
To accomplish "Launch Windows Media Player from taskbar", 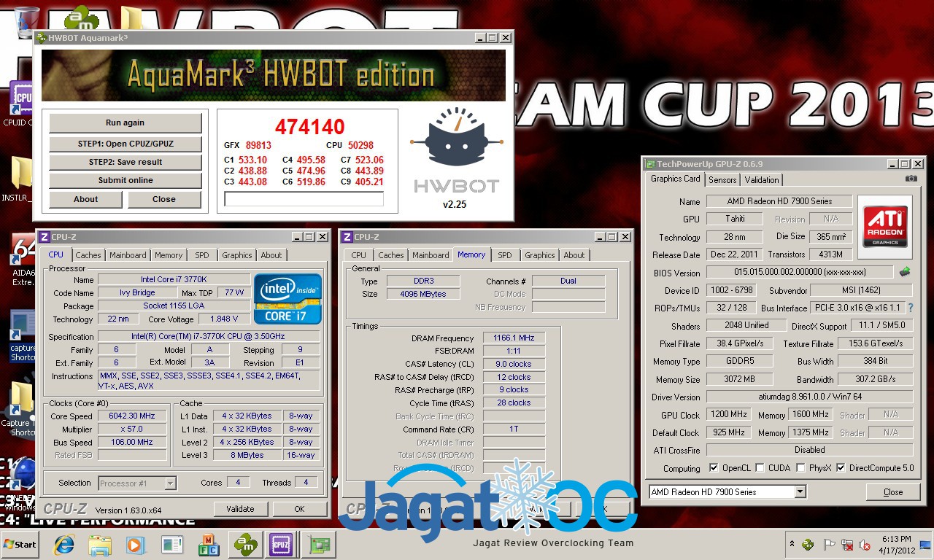I will click(x=136, y=544).
